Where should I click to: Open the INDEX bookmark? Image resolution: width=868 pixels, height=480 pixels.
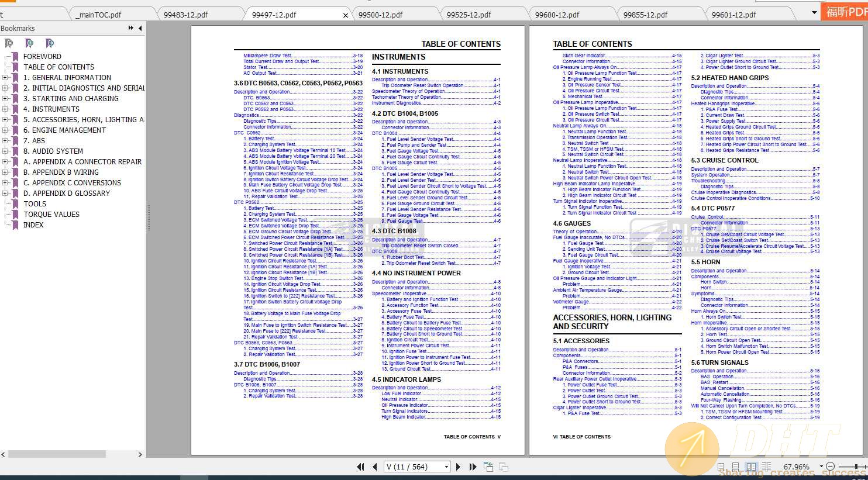tap(33, 225)
